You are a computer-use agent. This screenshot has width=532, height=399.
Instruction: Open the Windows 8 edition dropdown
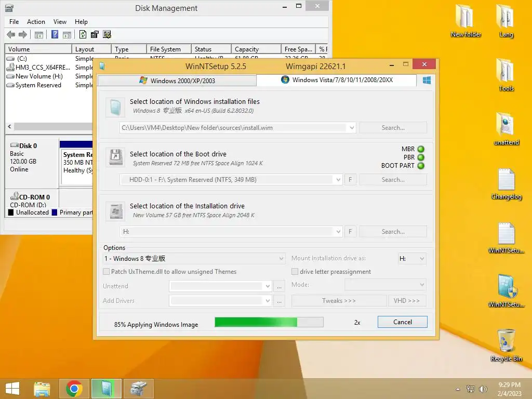tap(193, 259)
